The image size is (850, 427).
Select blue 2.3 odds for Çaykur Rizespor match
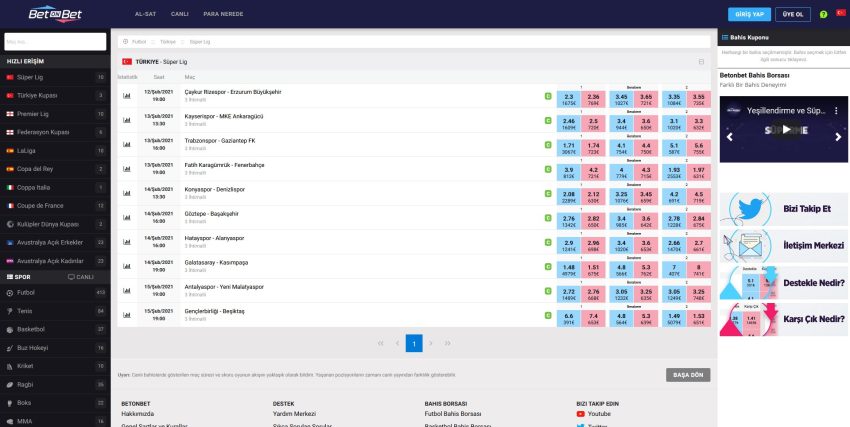(569, 99)
